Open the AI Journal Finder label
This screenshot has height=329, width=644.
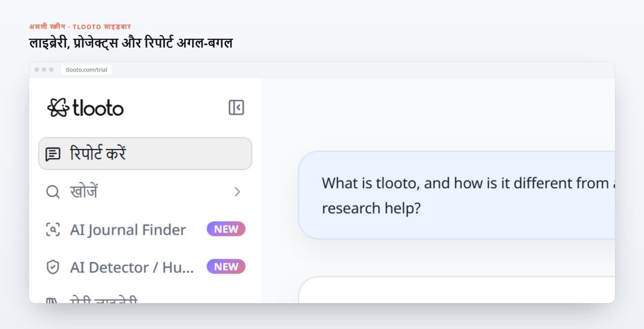click(128, 230)
